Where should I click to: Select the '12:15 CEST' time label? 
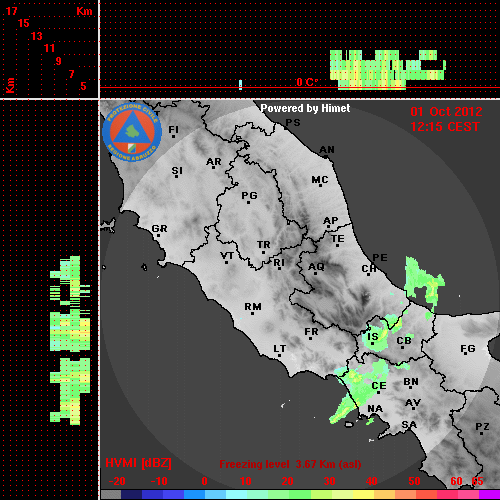(445, 127)
